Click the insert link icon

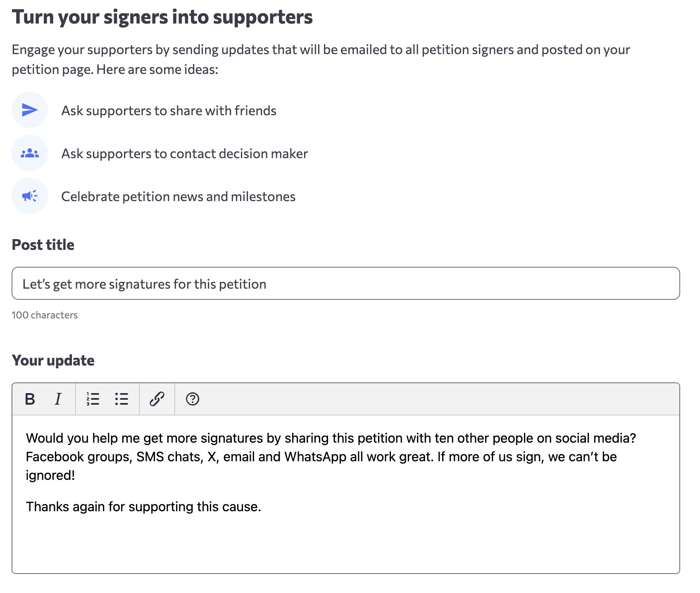click(x=157, y=399)
